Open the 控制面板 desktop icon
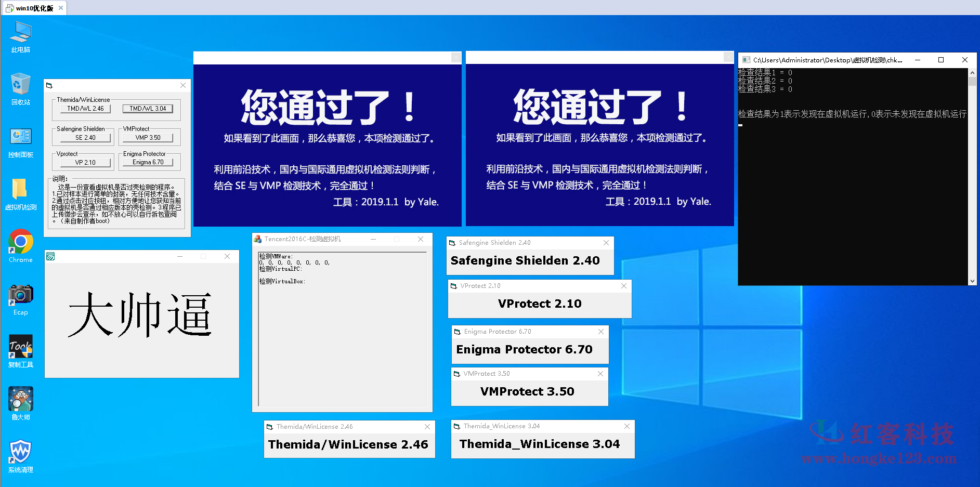Viewport: 980px width, 487px height. pos(21,142)
